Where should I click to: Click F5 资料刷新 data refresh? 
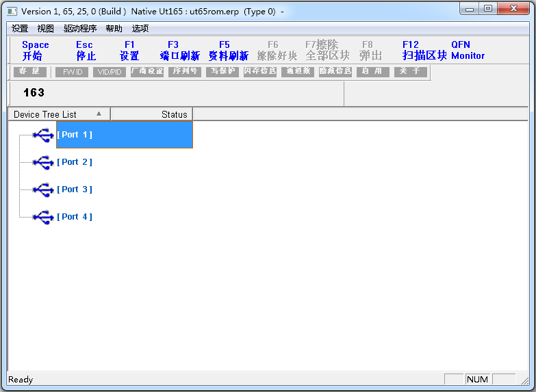pos(229,50)
